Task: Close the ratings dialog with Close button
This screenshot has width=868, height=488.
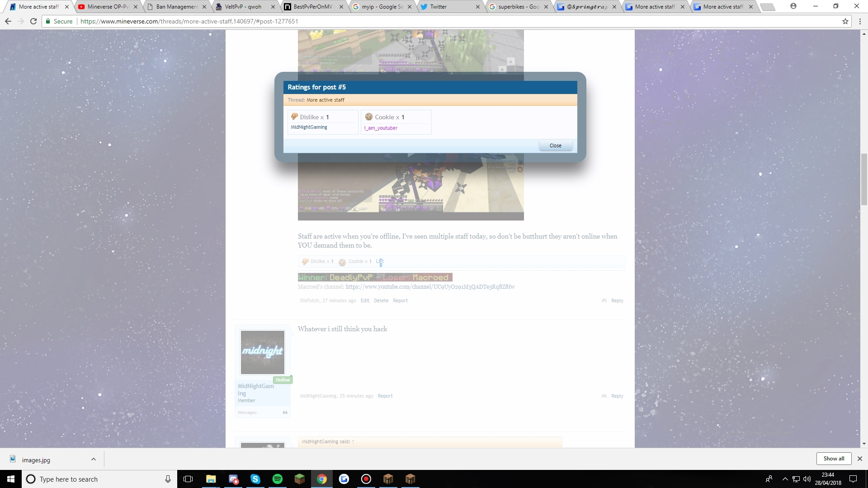Action: click(x=555, y=145)
